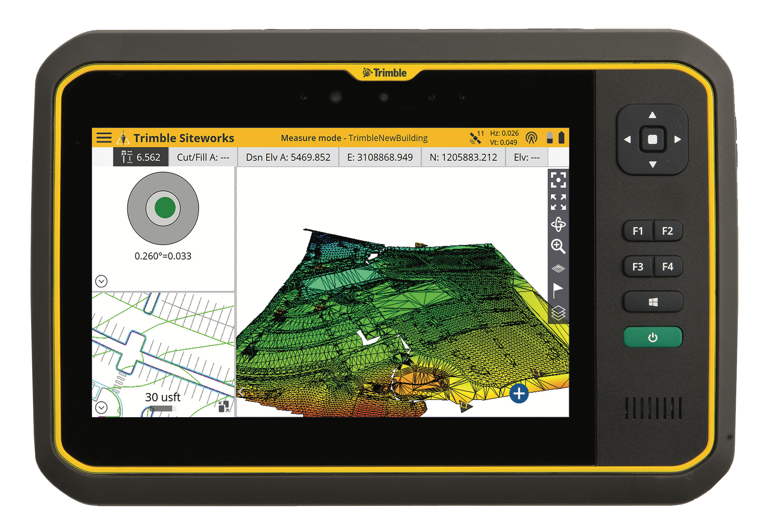Click the F1 function key

[x=638, y=231]
